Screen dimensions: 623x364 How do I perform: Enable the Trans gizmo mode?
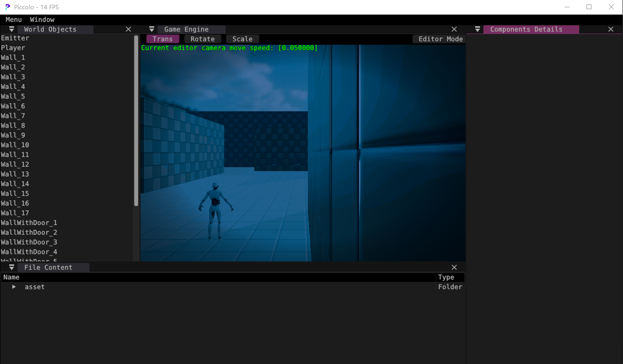pyautogui.click(x=162, y=39)
